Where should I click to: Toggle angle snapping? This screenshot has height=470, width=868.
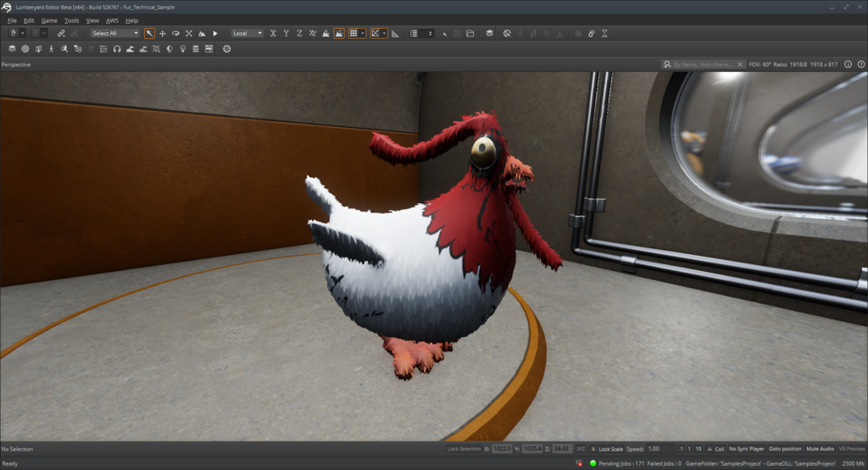pos(376,33)
